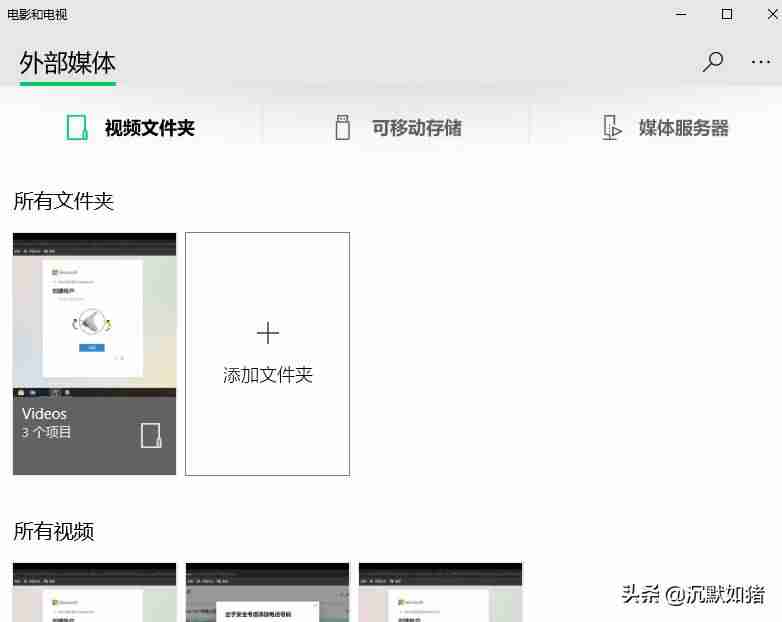This screenshot has width=782, height=622.
Task: Select the 视频文件夹 tab
Action: tap(131, 128)
